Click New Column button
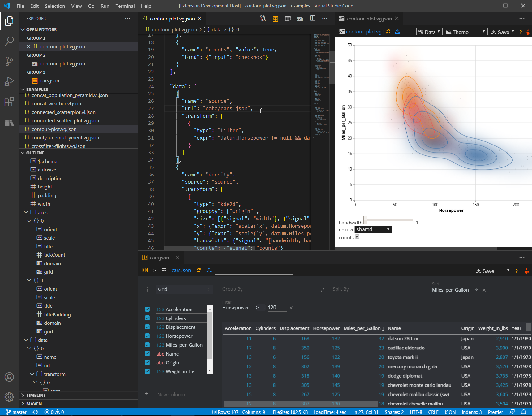The width and height of the screenshot is (532, 416). [x=171, y=394]
